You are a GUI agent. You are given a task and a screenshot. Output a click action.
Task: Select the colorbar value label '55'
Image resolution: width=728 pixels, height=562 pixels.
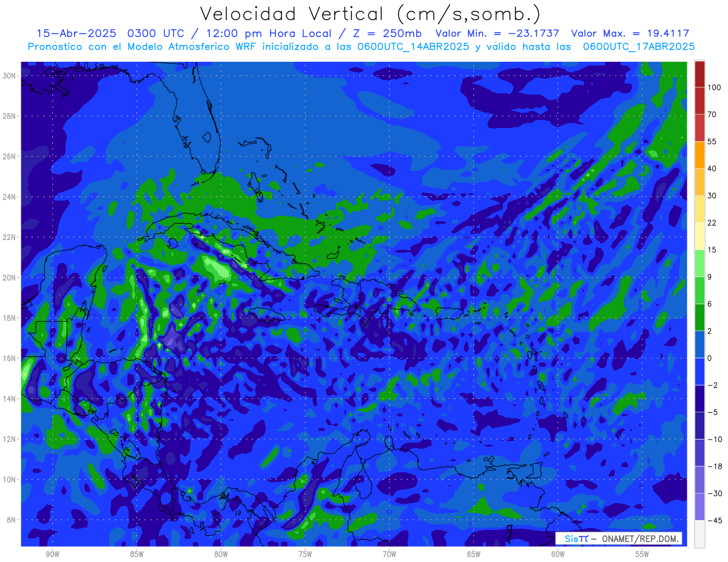(x=712, y=141)
